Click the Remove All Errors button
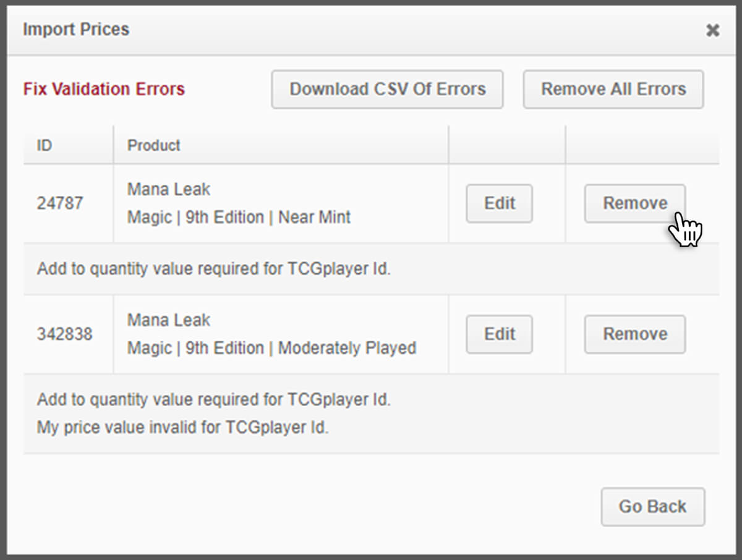The image size is (742, 560). (613, 89)
